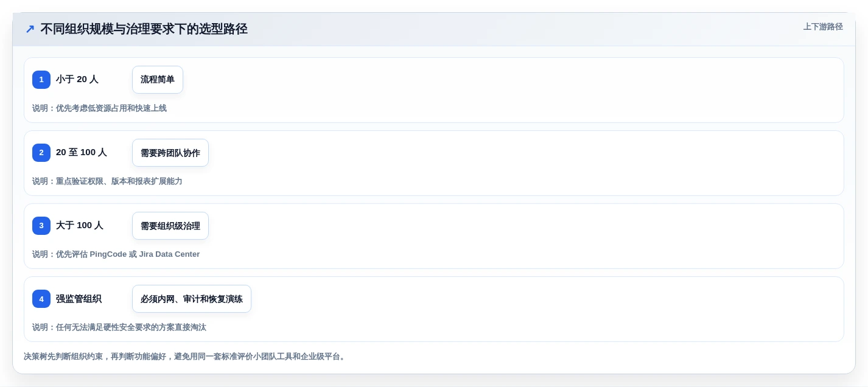Screen dimensions: 868x387
Task: Select the 需要跨团队协作 chip
Action: (170, 153)
